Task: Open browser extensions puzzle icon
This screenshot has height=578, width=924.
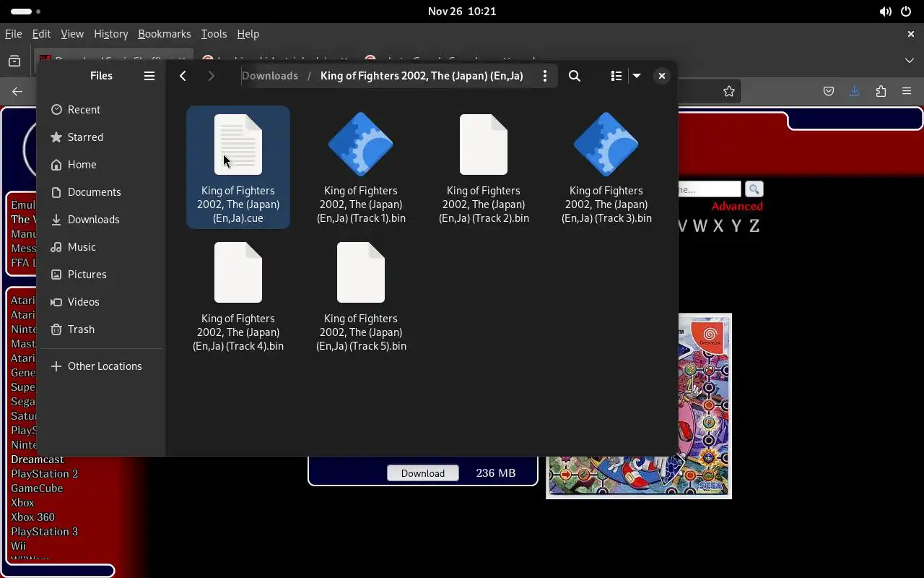Action: coord(881,91)
